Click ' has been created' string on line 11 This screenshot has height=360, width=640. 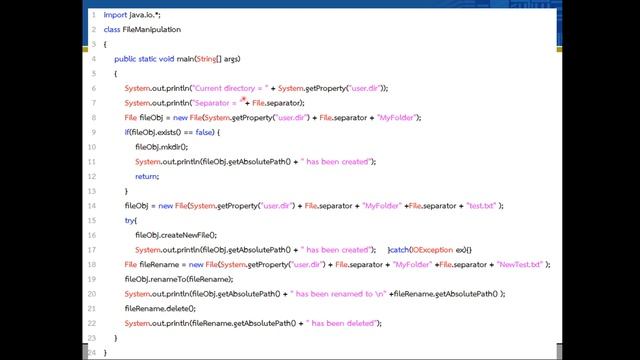(336, 162)
